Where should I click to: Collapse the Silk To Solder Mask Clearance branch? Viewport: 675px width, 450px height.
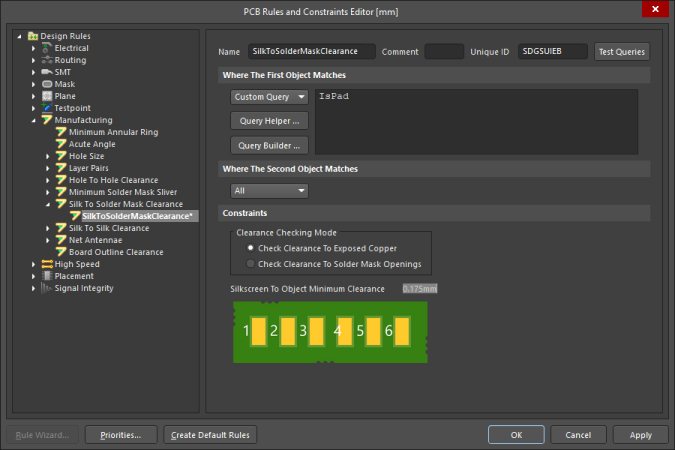pos(48,205)
